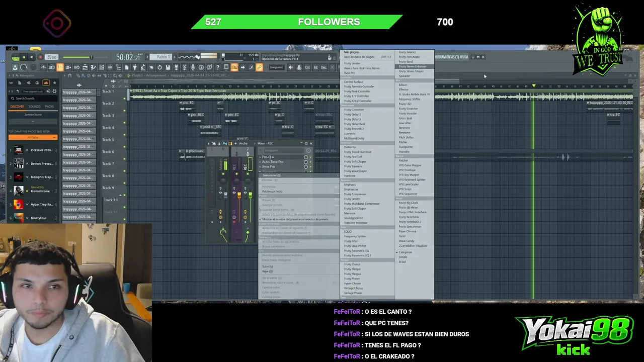Open the gear settings icon in the browser
This screenshot has height=362, width=644.
(54, 91)
